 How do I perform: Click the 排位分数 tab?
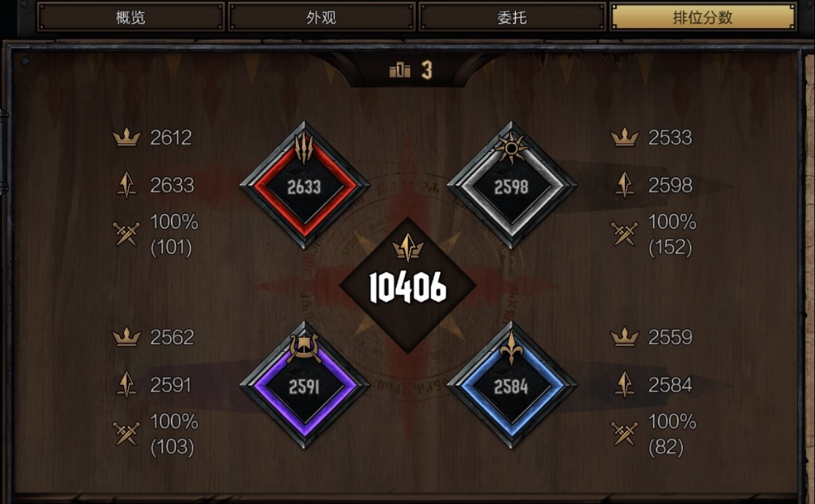pos(703,17)
